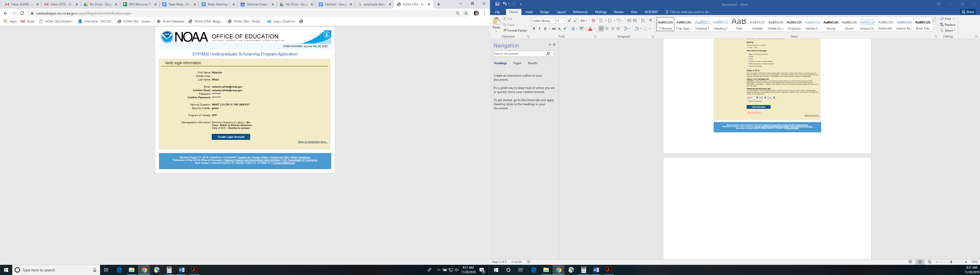Apply the red font color swatch
The height and width of the screenshot is (275, 980).
pyautogui.click(x=590, y=29)
